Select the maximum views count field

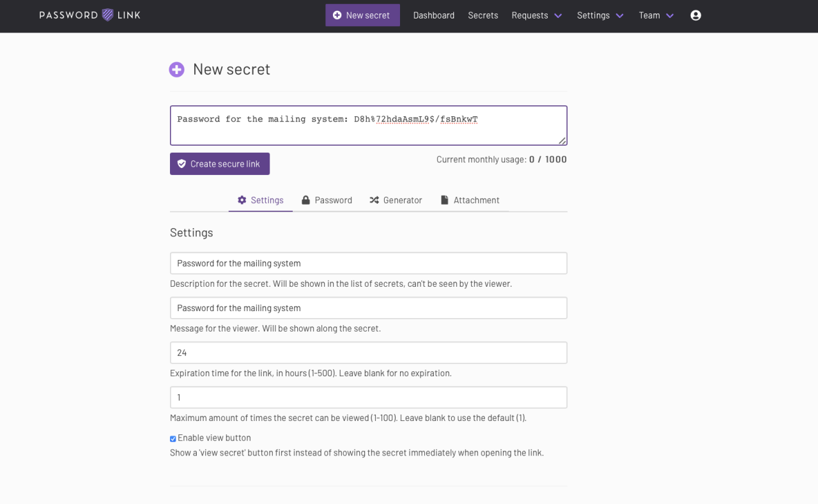pos(368,397)
